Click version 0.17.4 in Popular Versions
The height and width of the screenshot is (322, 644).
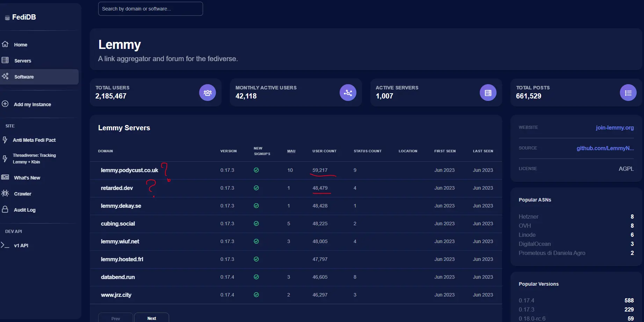point(526,300)
